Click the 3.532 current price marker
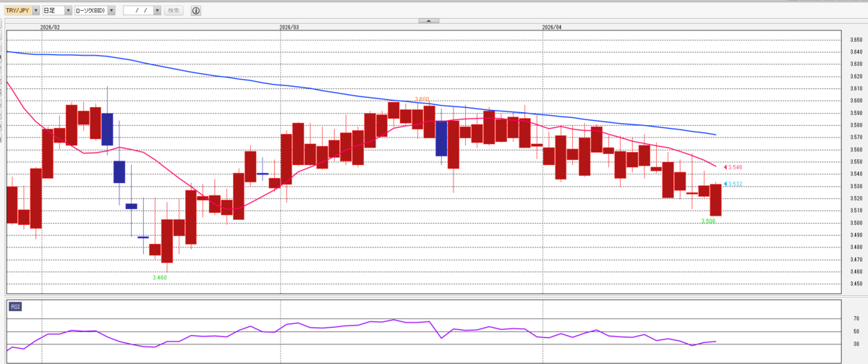This screenshot has width=868, height=364. [x=733, y=184]
